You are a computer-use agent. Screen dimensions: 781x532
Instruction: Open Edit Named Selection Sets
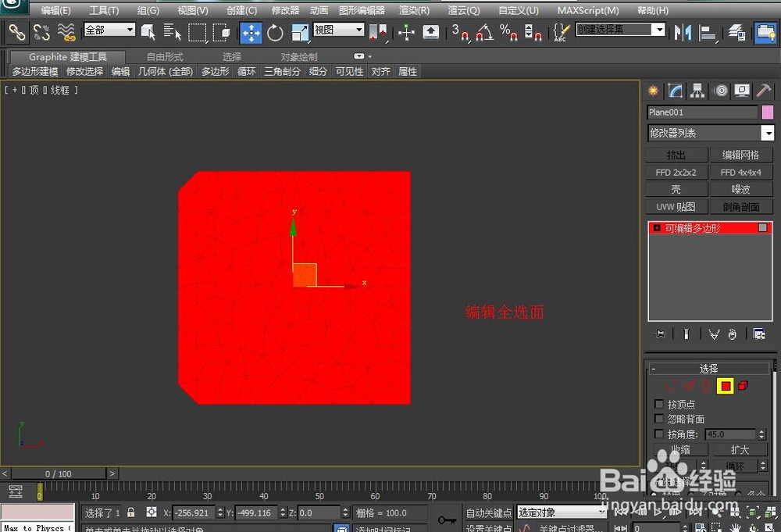[562, 33]
